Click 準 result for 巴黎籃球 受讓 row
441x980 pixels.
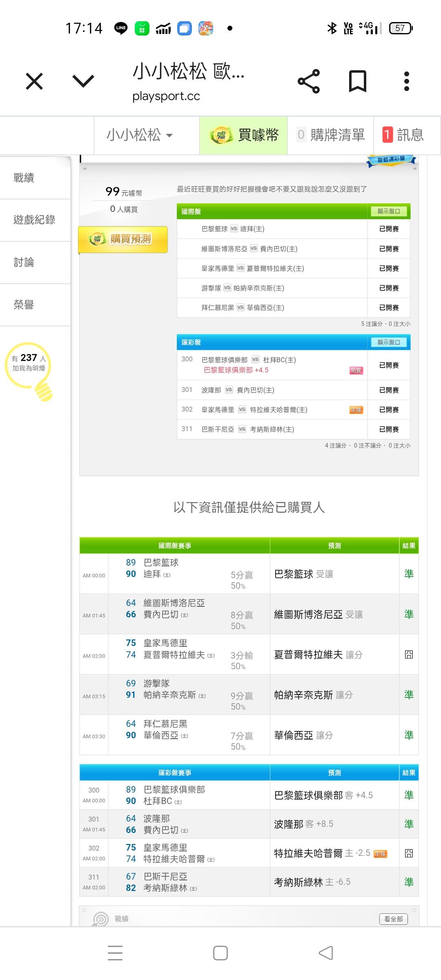409,574
